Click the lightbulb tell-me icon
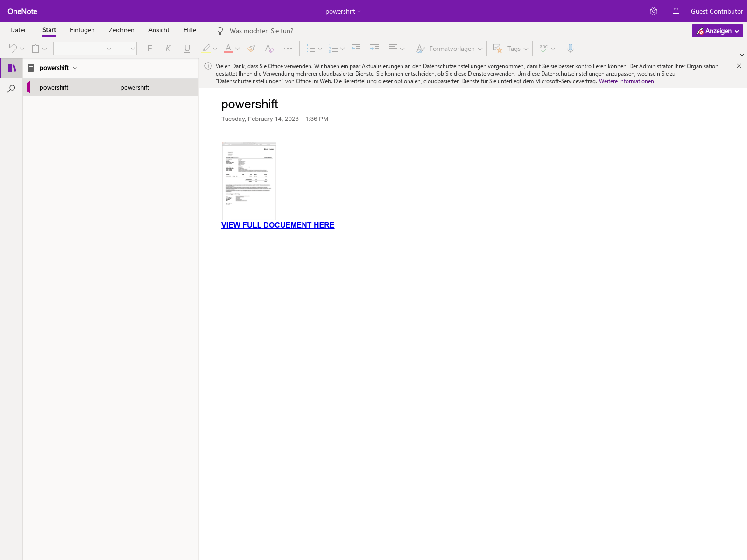Viewport: 747px width, 560px height. [x=220, y=31]
